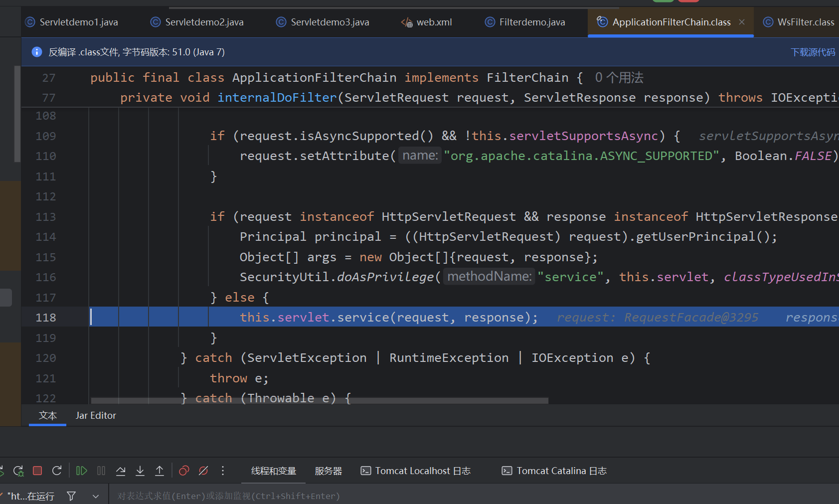Click the editor horizontal scrollbar
This screenshot has width=839, height=504.
click(x=319, y=400)
